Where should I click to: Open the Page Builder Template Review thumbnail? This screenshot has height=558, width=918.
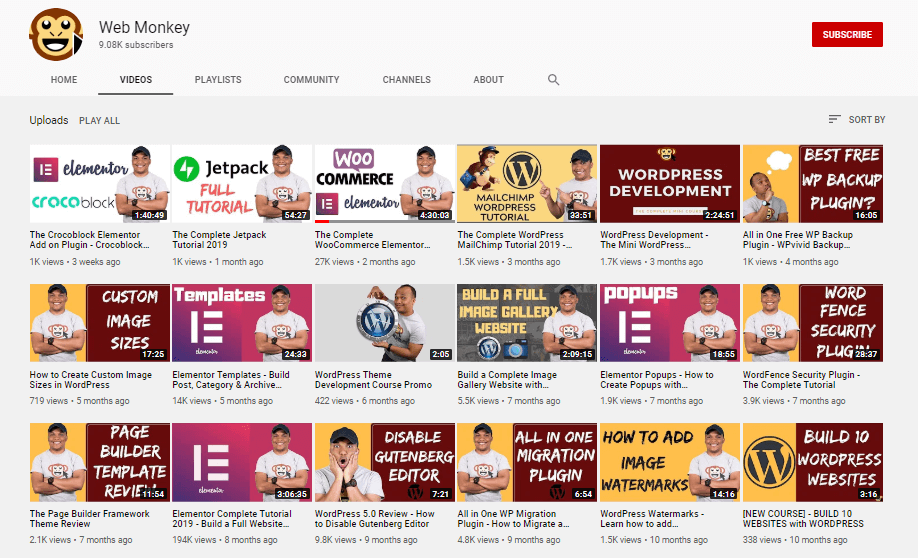[x=100, y=462]
